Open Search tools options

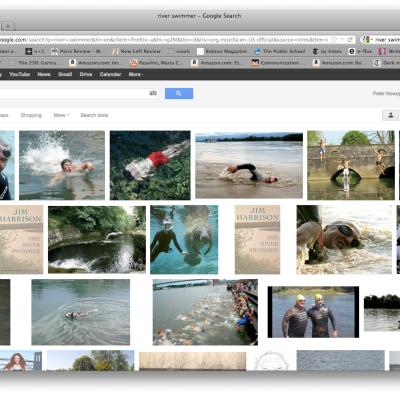click(94, 115)
